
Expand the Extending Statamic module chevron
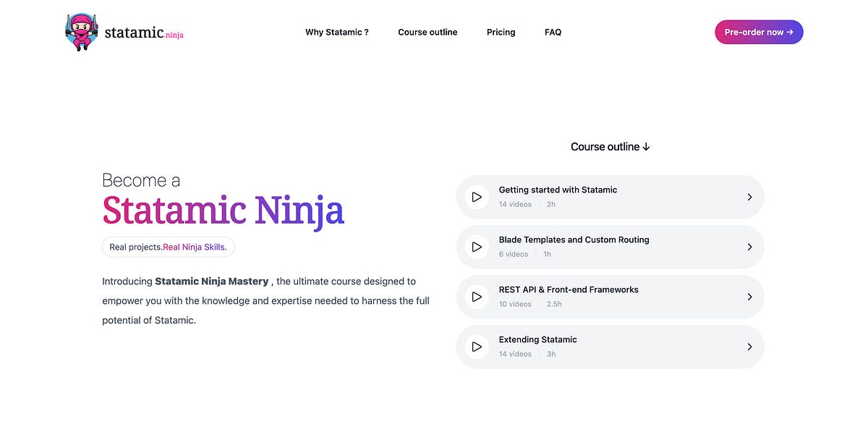coord(749,346)
